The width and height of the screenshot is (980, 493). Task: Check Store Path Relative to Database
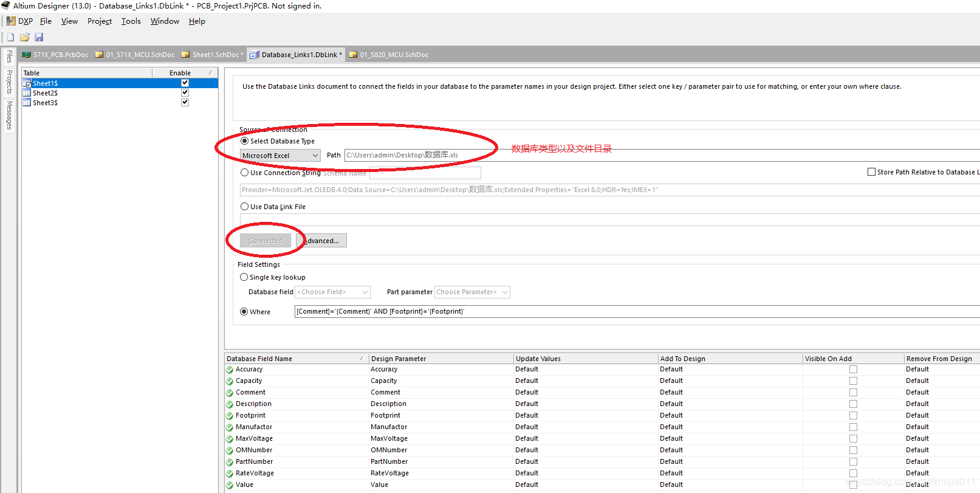(871, 172)
